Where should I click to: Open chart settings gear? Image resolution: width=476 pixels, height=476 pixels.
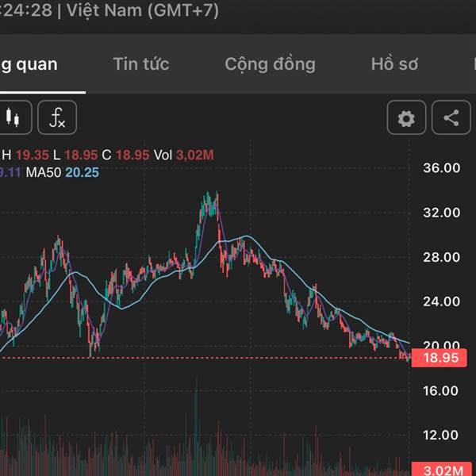pos(406,117)
